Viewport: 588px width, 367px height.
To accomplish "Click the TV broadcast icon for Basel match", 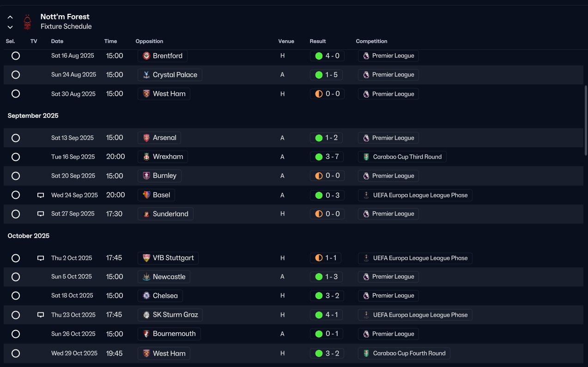I will 41,195.
